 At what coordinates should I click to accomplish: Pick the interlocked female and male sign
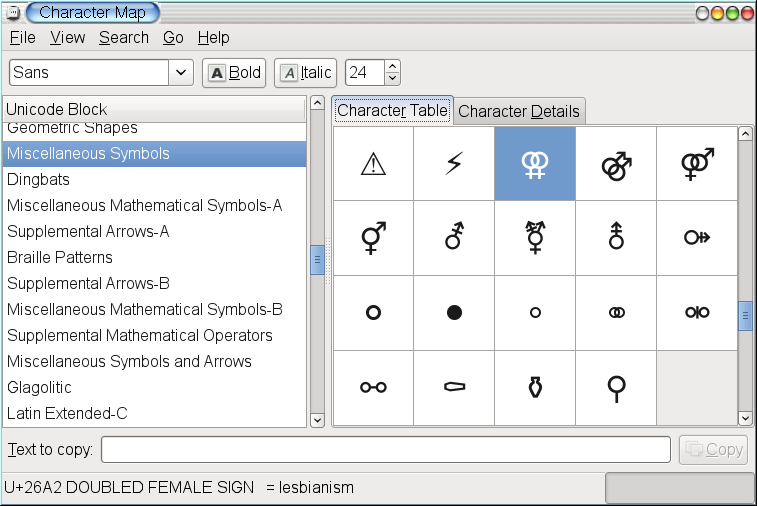(696, 164)
